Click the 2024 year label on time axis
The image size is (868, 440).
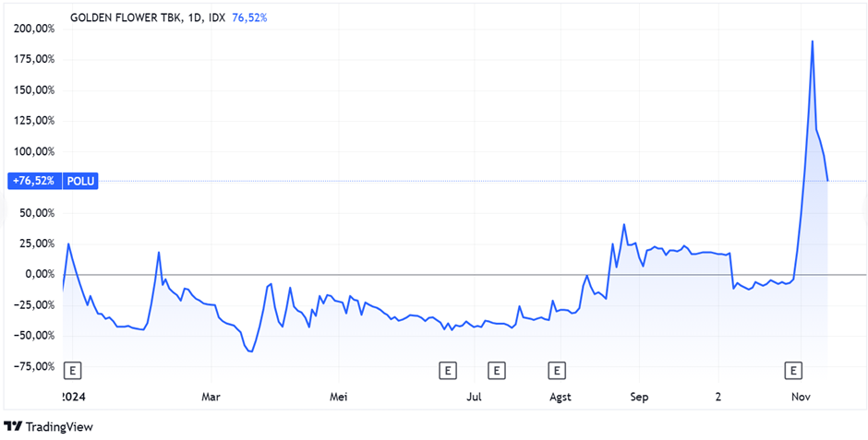(71, 397)
